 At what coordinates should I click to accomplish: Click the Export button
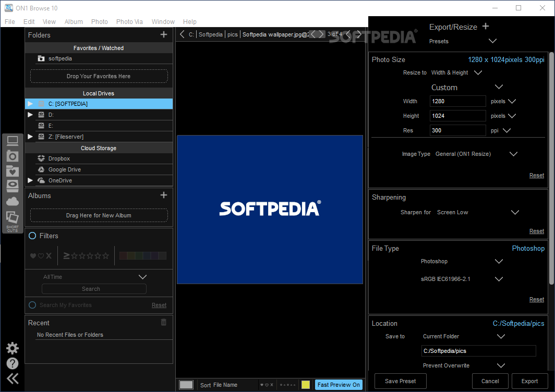529,381
